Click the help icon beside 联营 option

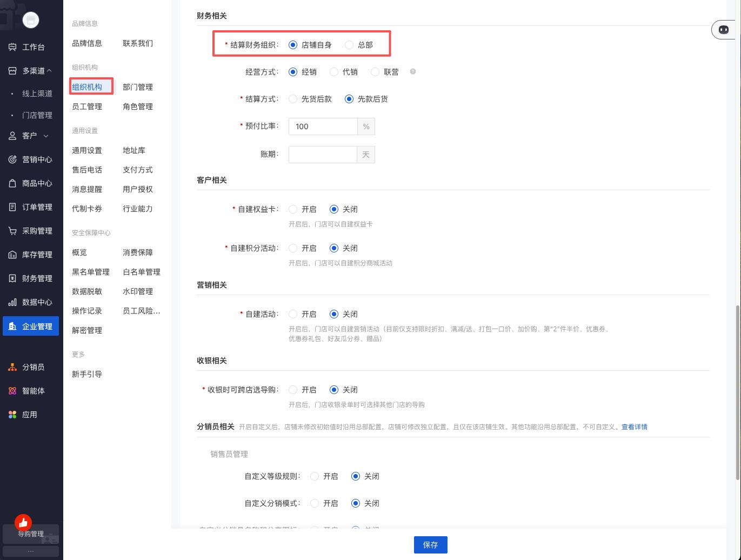coord(413,71)
